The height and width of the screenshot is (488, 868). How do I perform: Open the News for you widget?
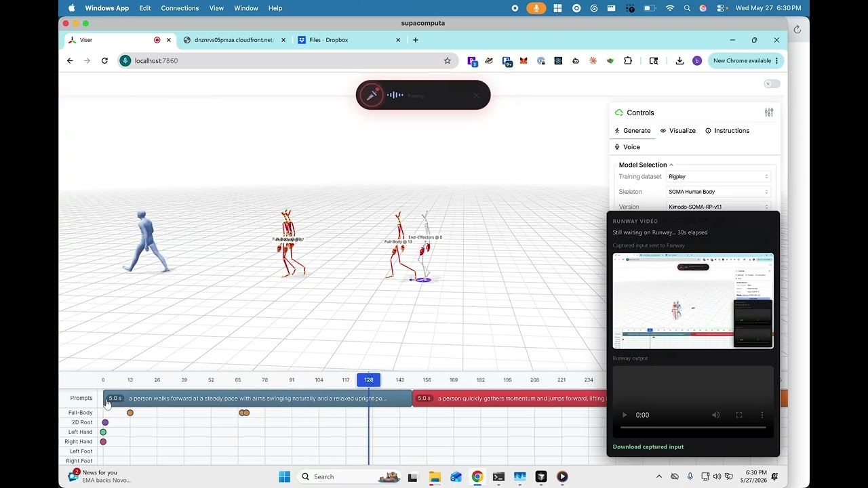(x=100, y=476)
